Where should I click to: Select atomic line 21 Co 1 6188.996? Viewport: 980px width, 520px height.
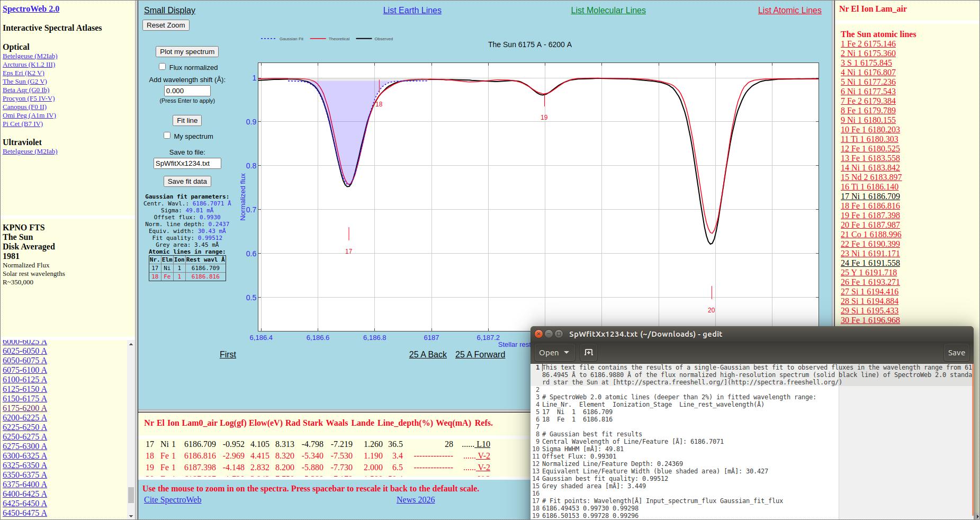(870, 235)
